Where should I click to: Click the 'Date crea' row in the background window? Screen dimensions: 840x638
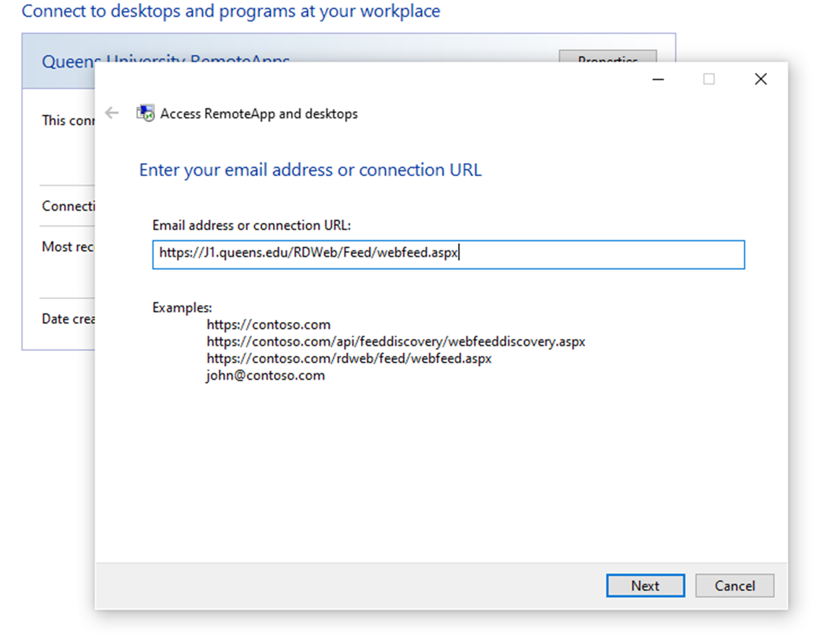[x=68, y=319]
